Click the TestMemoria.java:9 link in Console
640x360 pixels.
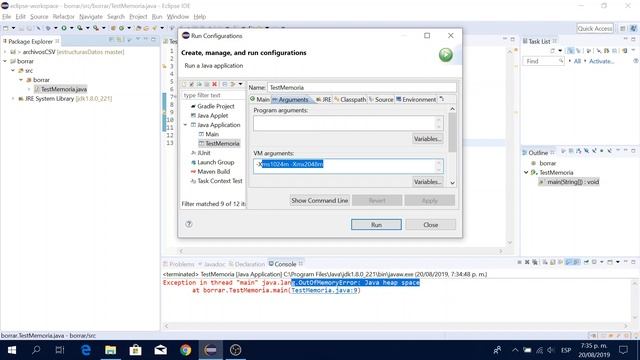pyautogui.click(x=324, y=290)
